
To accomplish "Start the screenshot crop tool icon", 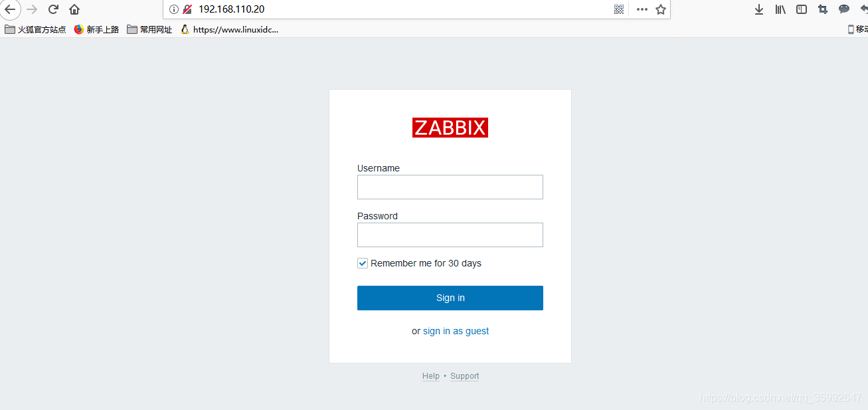I will (823, 9).
